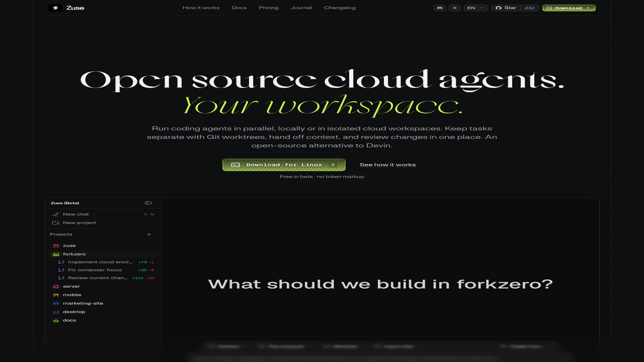Click the mobile project icon
This screenshot has height=362, width=644.
(56, 295)
